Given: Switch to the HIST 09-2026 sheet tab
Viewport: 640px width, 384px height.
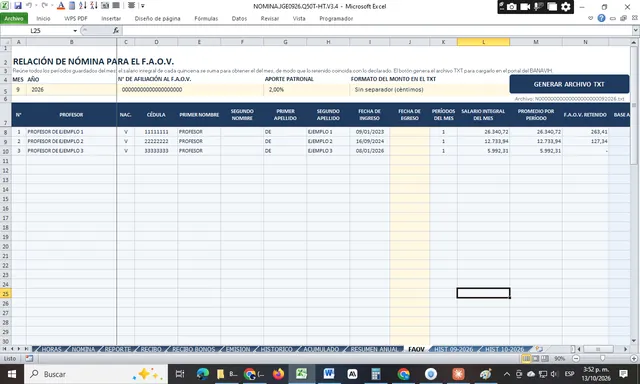Looking at the screenshot, I should pyautogui.click(x=453, y=349).
